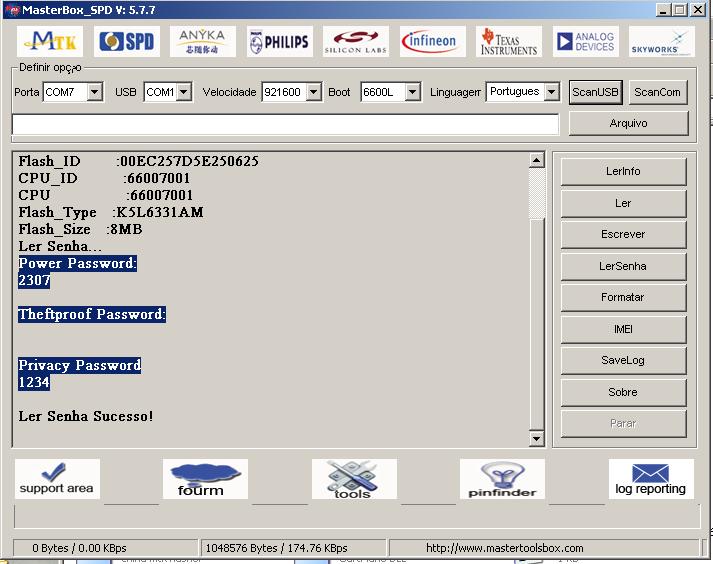Click the LerSenha button

click(x=623, y=266)
